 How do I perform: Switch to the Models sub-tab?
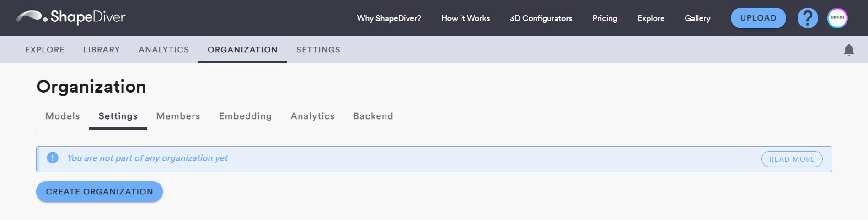pos(63,116)
